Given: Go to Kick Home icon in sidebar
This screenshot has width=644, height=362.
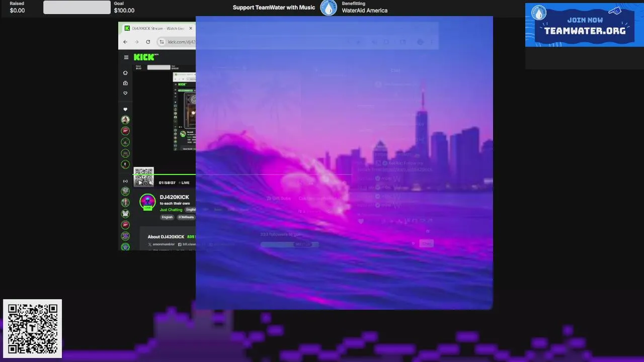Looking at the screenshot, I should coord(125,73).
